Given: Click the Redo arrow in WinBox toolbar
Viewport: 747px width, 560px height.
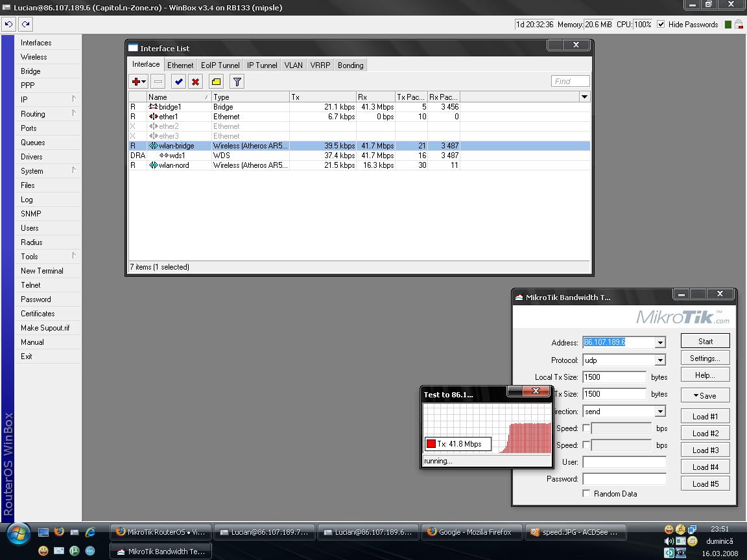Looking at the screenshot, I should click(26, 24).
